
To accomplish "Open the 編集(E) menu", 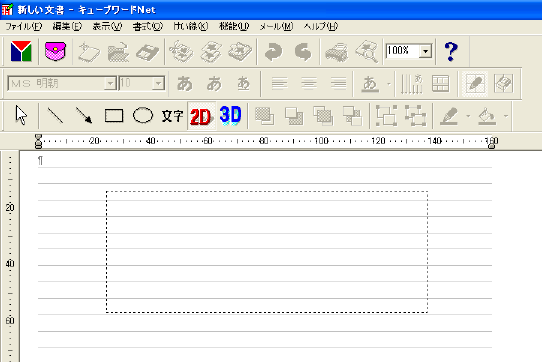I will point(67,26).
